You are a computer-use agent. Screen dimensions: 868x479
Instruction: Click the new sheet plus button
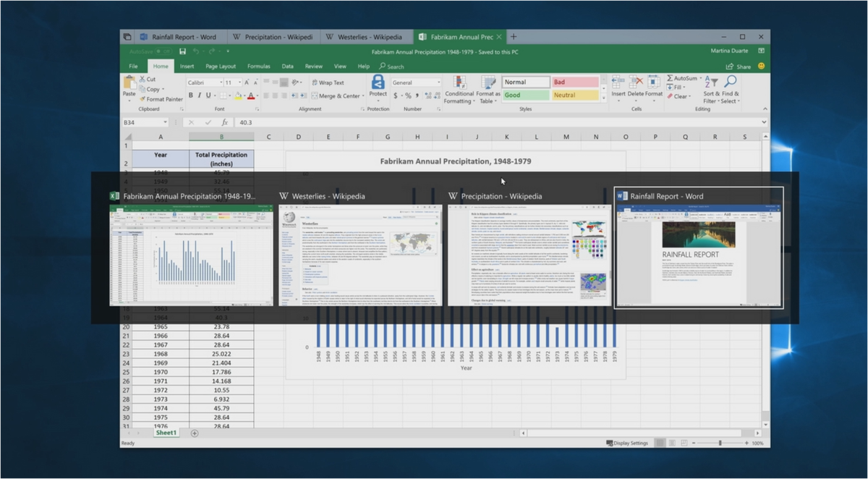click(195, 433)
